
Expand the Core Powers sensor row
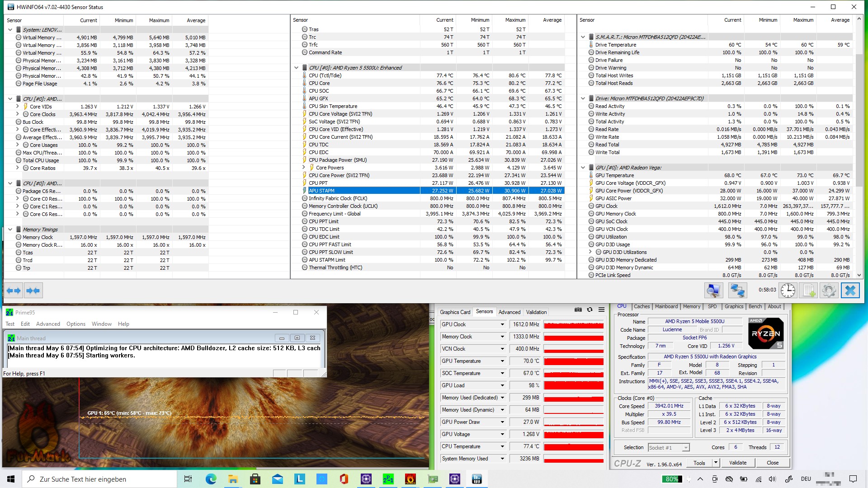304,168
